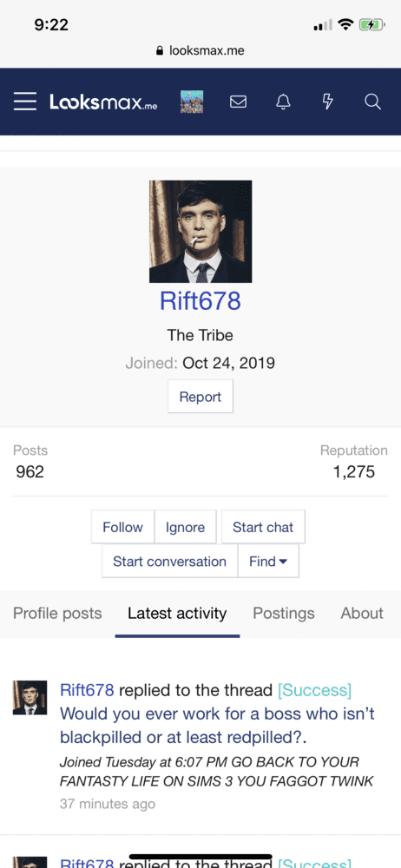
Task: Follow the user Rift678
Action: [122, 527]
